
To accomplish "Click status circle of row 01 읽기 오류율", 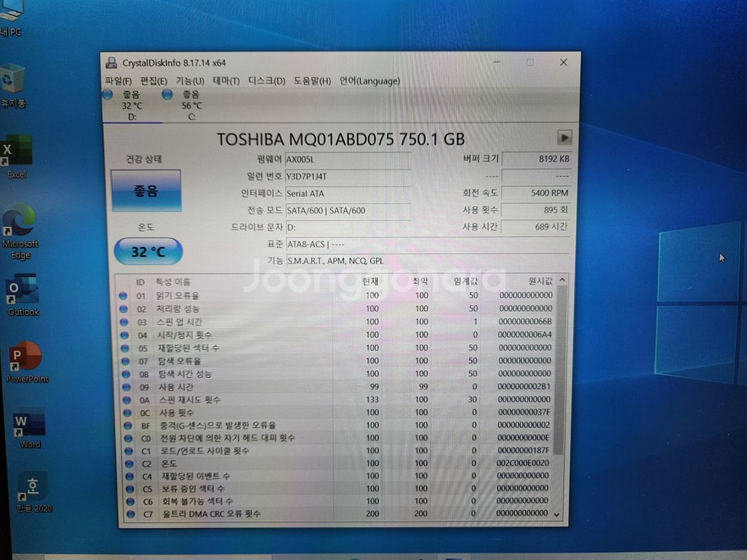I will (x=123, y=296).
